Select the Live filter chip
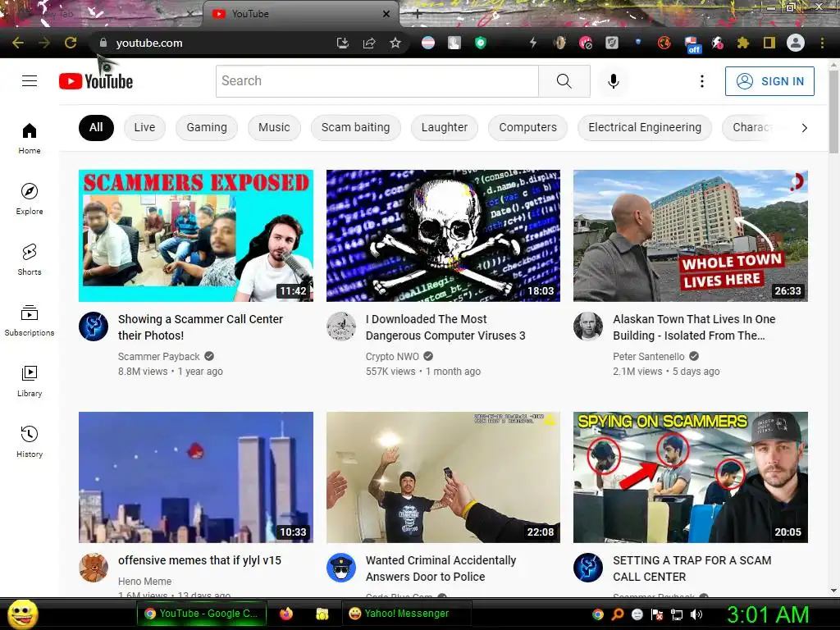 pyautogui.click(x=144, y=127)
